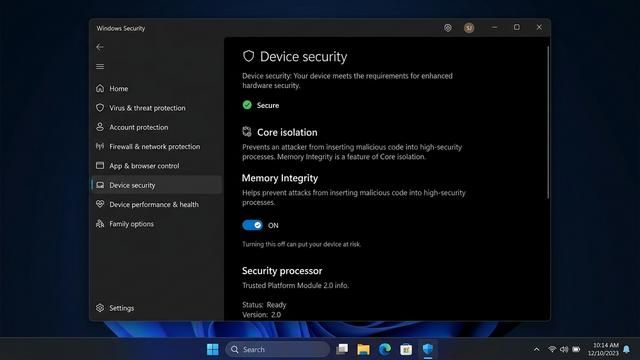Expand the system tray hidden icons chevron
Viewport: 640px width, 360px height.
536,349
